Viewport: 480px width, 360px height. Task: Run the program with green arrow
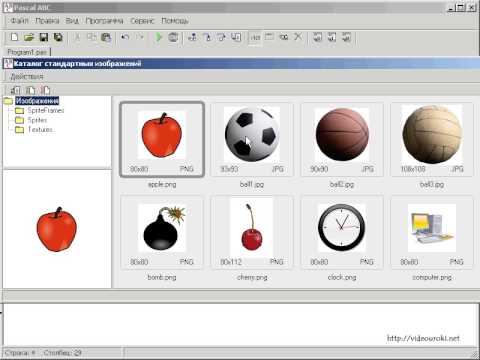[x=159, y=37]
